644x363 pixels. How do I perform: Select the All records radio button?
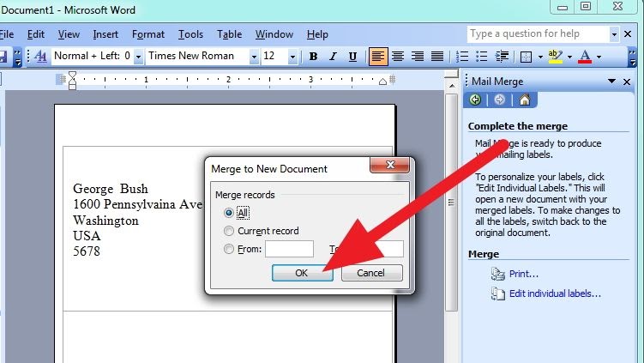[x=229, y=213]
